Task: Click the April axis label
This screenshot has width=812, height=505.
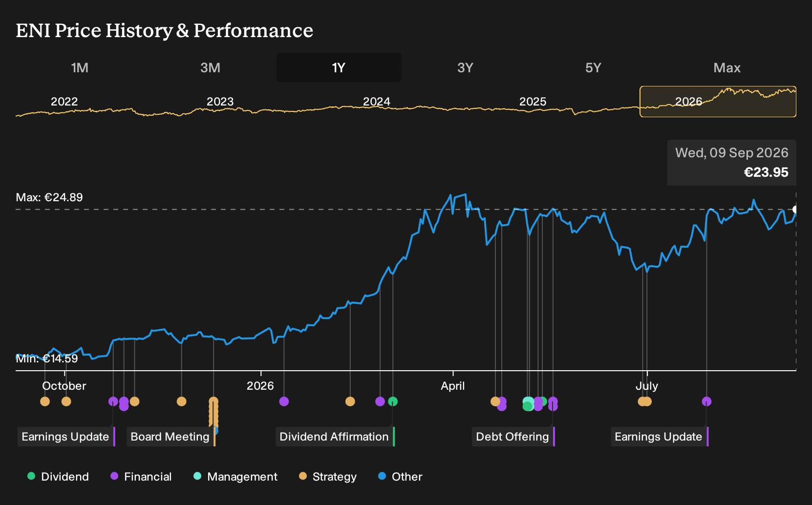Action: [x=453, y=386]
